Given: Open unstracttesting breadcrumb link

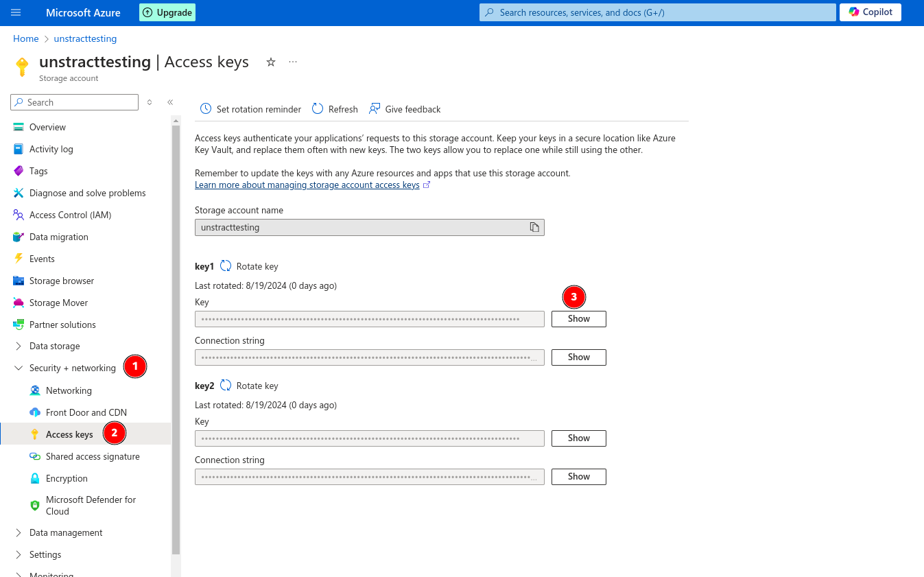Looking at the screenshot, I should coord(86,38).
